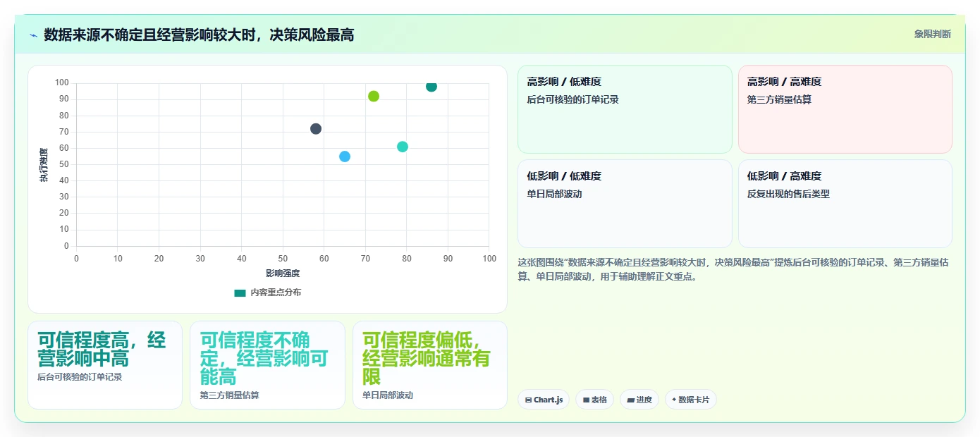Toggle the 内容重点分布 legend swatch
The width and height of the screenshot is (980, 437).
(240, 293)
